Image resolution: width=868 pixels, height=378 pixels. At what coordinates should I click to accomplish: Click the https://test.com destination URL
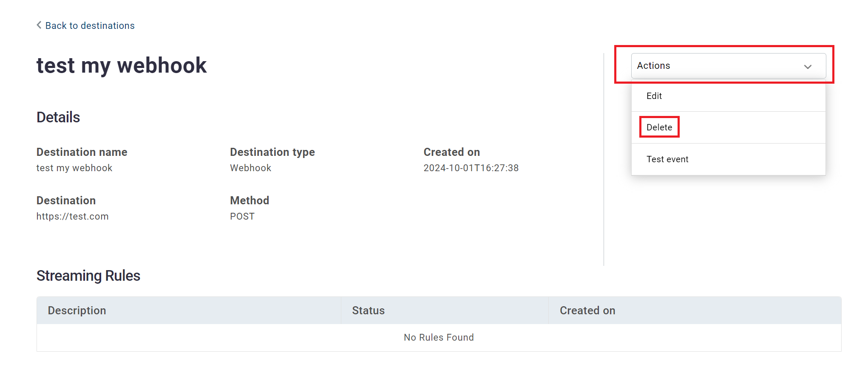(x=73, y=216)
